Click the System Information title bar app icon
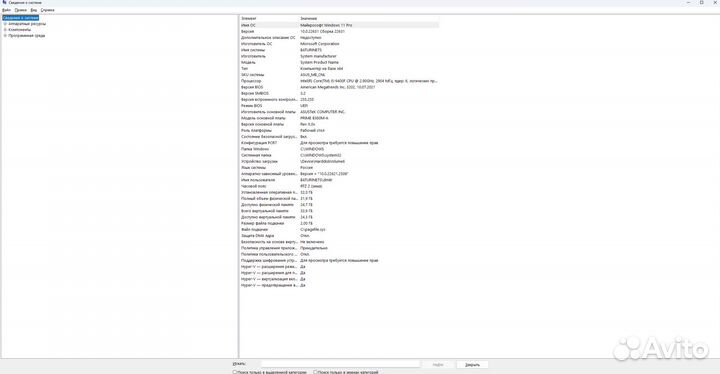This screenshot has width=720, height=374. [x=4, y=2]
